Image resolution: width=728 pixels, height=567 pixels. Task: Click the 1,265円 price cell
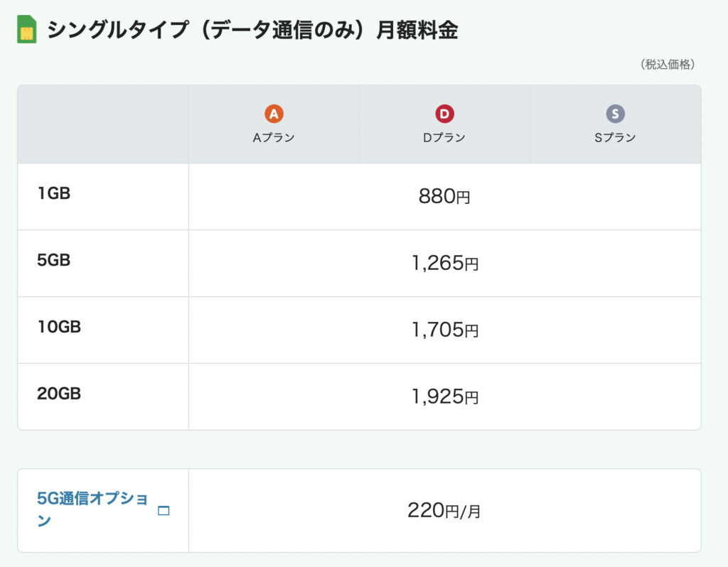pyautogui.click(x=444, y=264)
